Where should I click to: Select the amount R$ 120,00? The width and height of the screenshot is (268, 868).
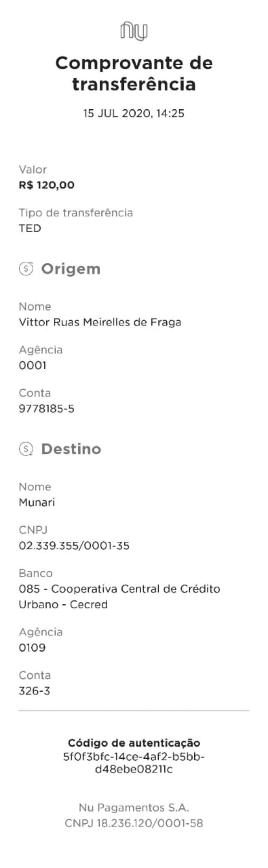click(46, 185)
